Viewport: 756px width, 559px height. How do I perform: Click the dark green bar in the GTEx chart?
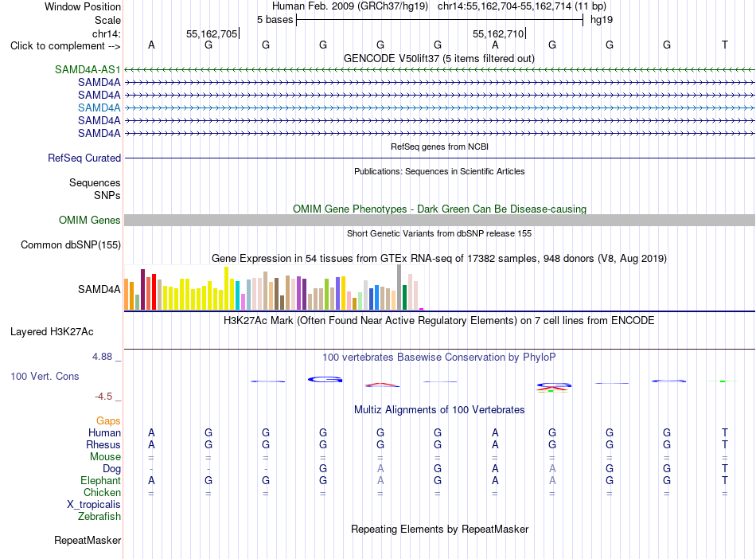404,297
